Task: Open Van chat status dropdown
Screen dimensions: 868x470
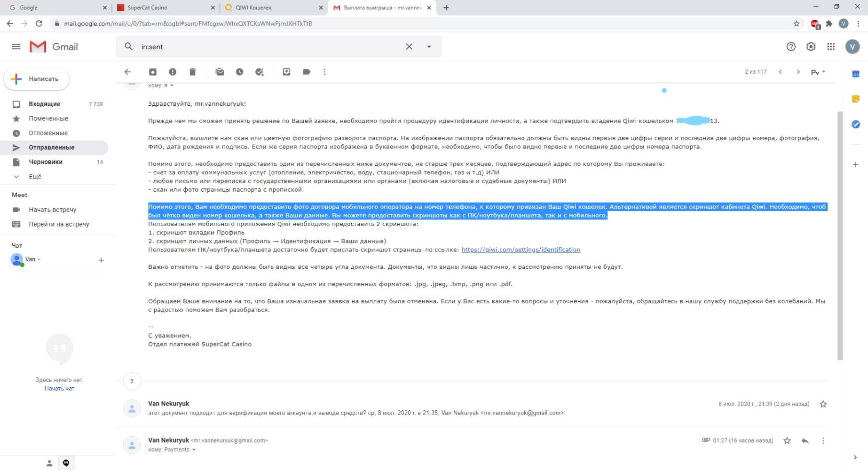Action: click(39, 259)
